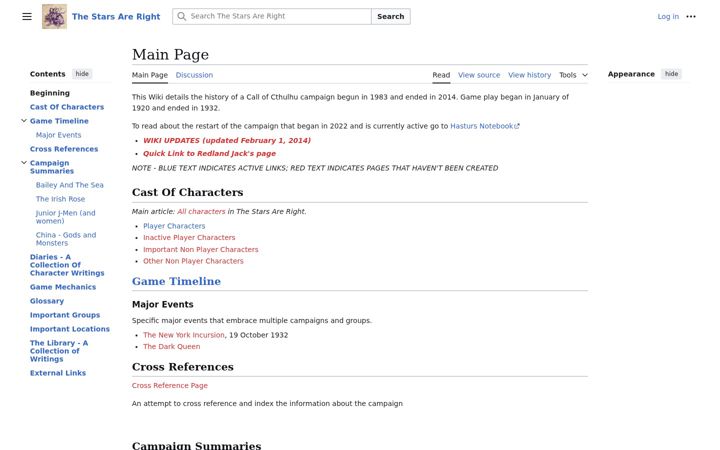The width and height of the screenshot is (720, 450).
Task: Select the Read tab
Action: pyautogui.click(x=441, y=75)
